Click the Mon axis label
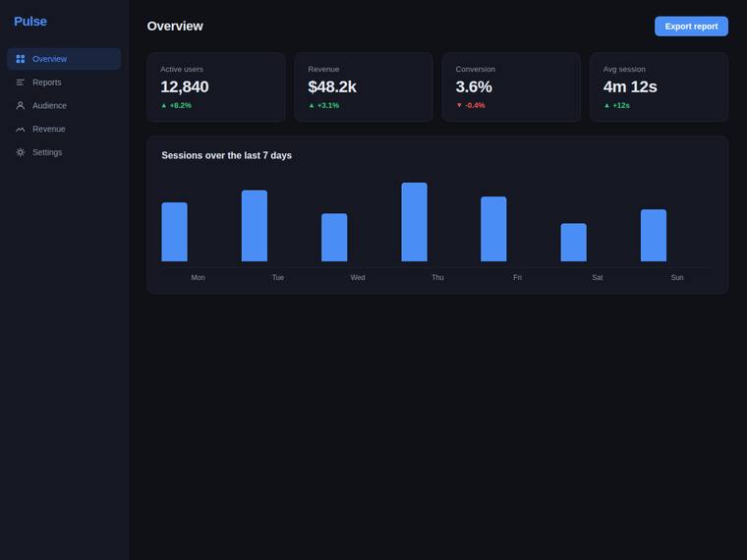747x560 pixels. pos(198,278)
